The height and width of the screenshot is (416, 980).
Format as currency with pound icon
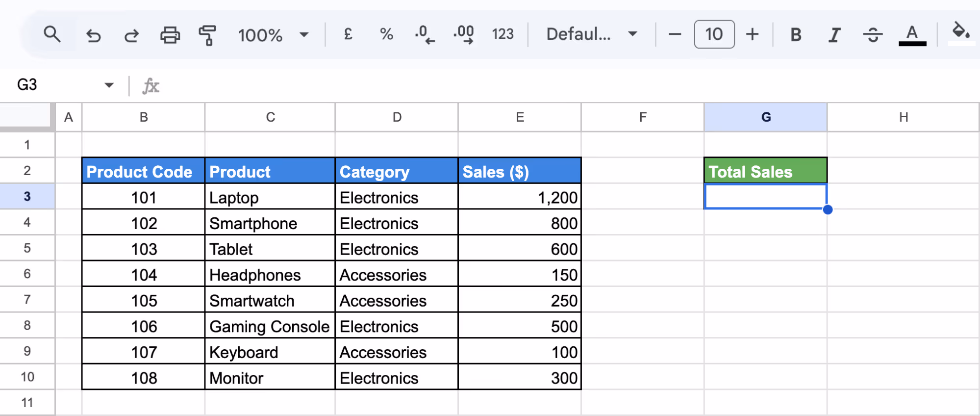(x=348, y=34)
